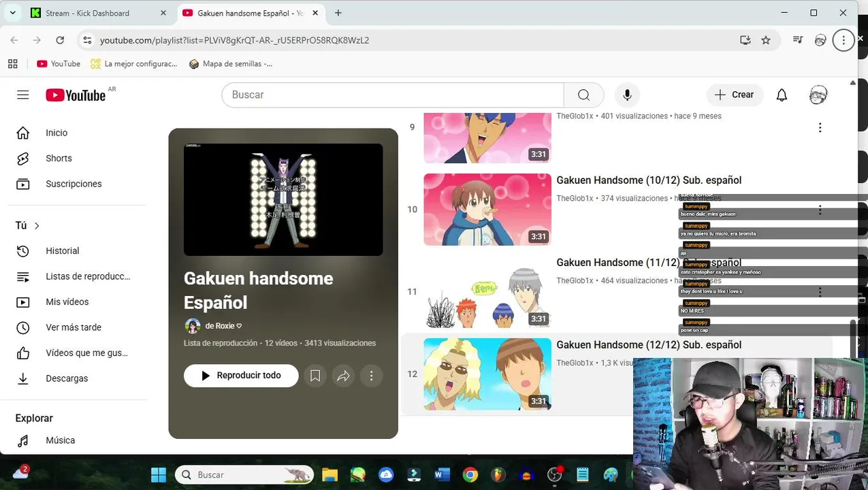Screen dimensions: 868x490
Task: Open the YouTube hamburger guide menu
Action: (23, 95)
